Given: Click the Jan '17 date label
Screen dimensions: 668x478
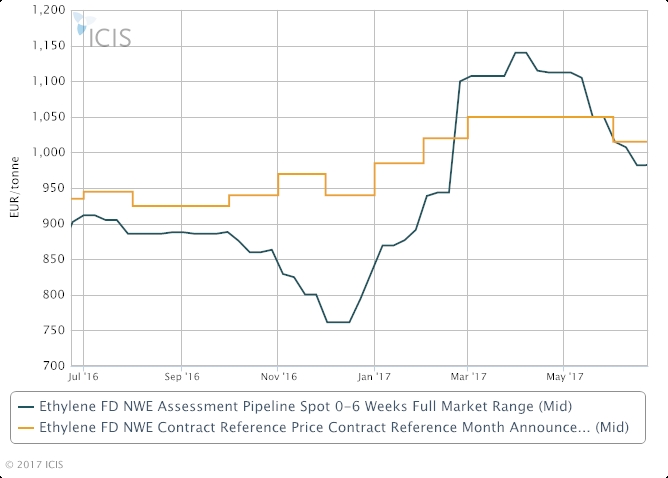Looking at the screenshot, I should point(374,377).
